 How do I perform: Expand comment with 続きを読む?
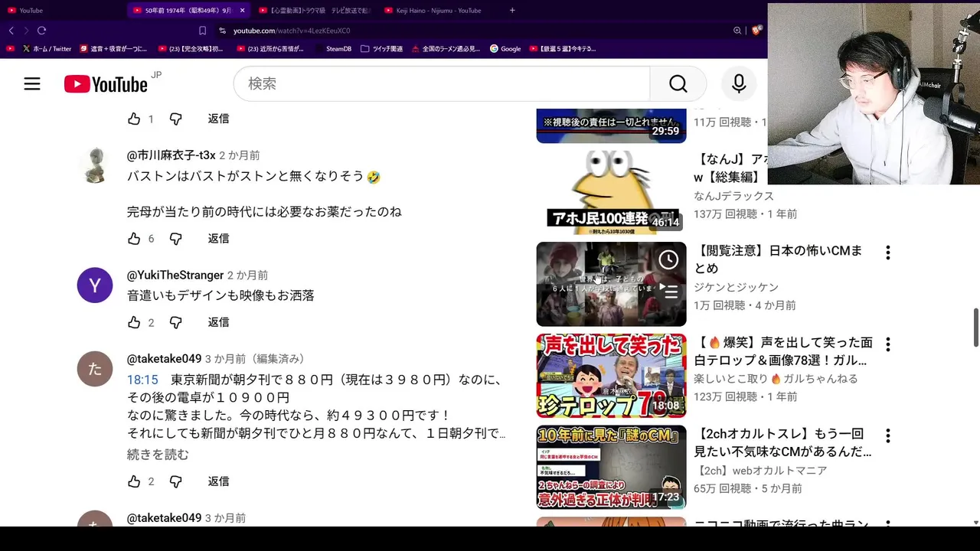158,455
